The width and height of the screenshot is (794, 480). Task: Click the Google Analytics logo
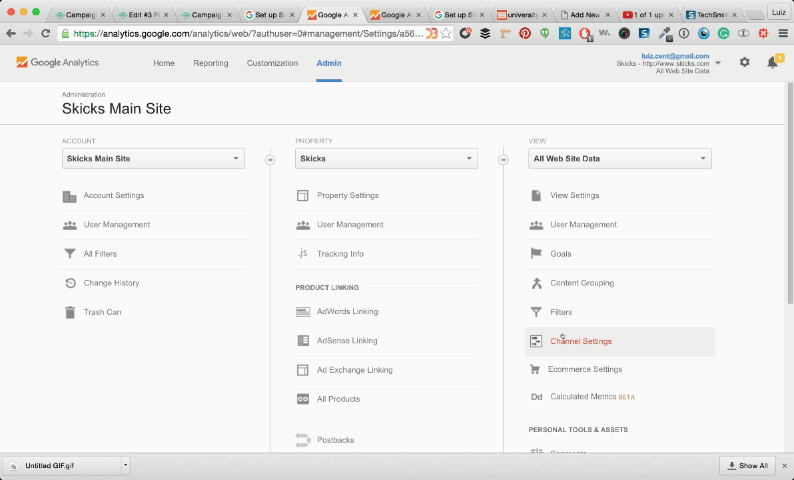pyautogui.click(x=57, y=62)
